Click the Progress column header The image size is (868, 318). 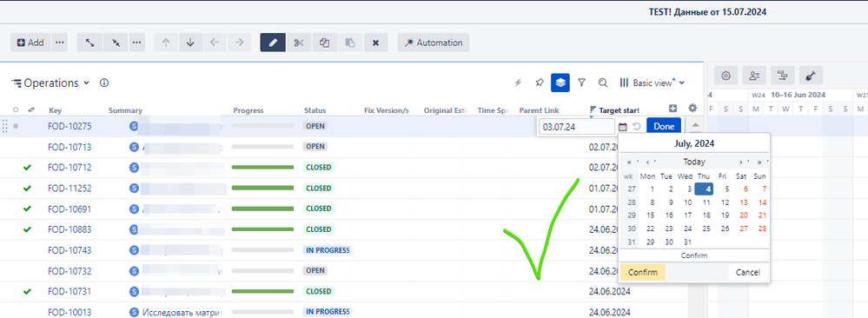(x=248, y=111)
